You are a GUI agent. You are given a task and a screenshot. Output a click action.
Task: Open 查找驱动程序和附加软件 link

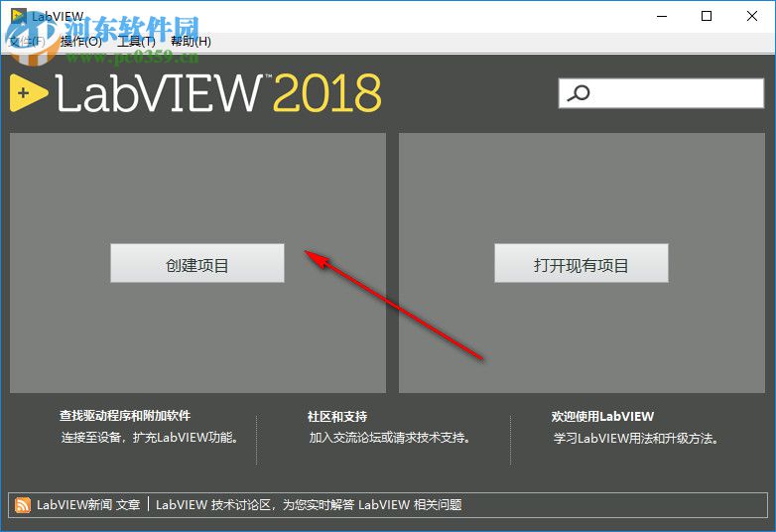coord(125,416)
